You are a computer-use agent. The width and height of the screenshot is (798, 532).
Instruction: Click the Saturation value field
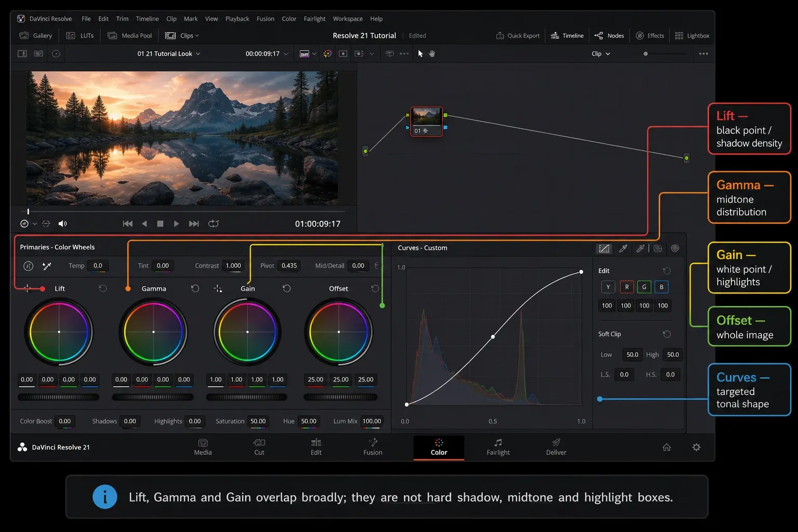pos(258,421)
